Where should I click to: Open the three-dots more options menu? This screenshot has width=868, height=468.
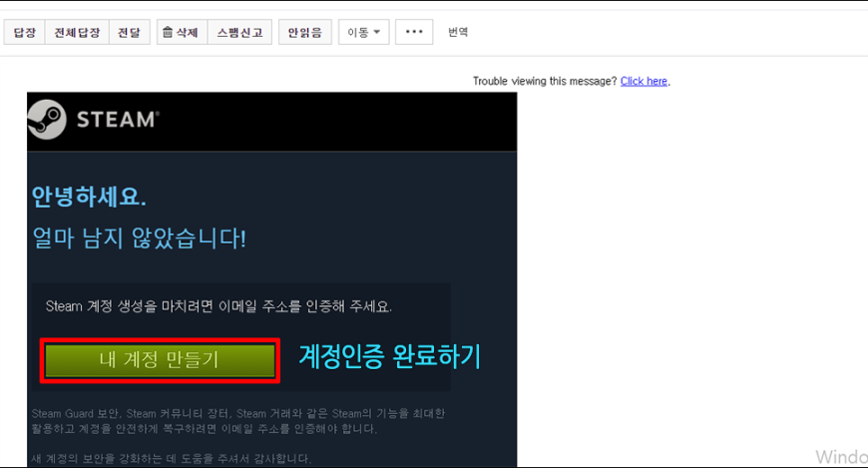point(414,32)
